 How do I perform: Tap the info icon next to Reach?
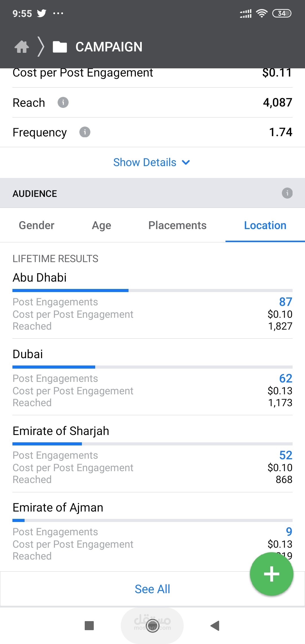(63, 103)
